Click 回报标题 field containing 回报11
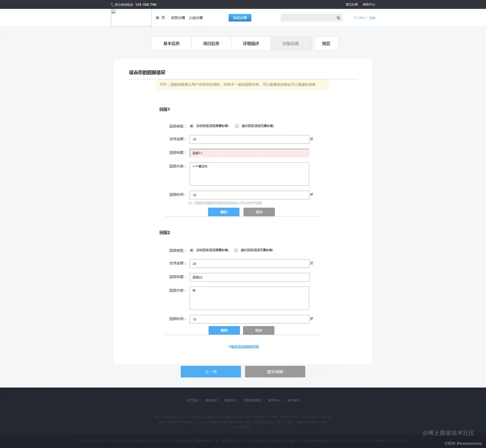This screenshot has height=448, width=486. (x=249, y=153)
